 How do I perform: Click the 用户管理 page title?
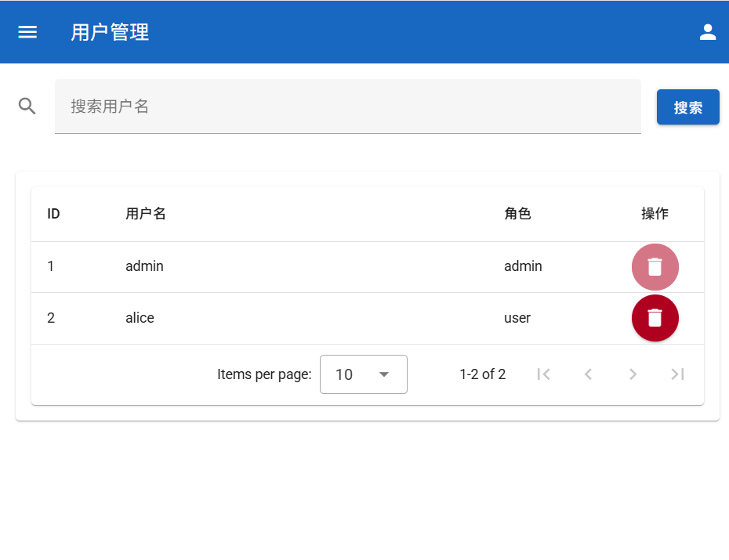(111, 33)
